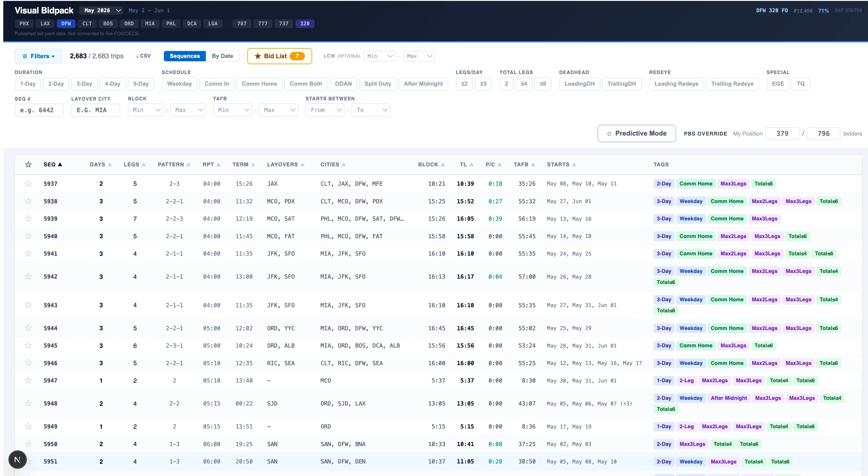Screen dimensions: 868x476
Task: Star sequence 5946 row
Action: pos(28,363)
